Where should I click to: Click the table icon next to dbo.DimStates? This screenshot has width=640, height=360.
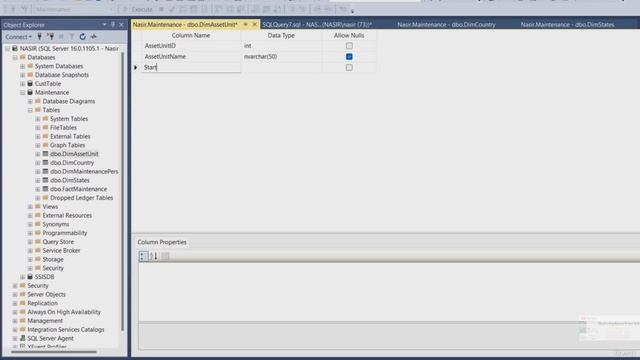click(x=45, y=180)
